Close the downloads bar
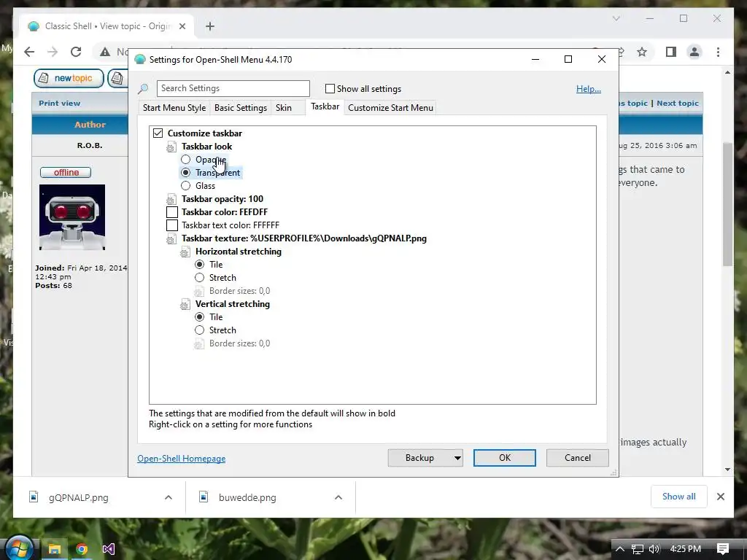The width and height of the screenshot is (747, 560). point(721,497)
